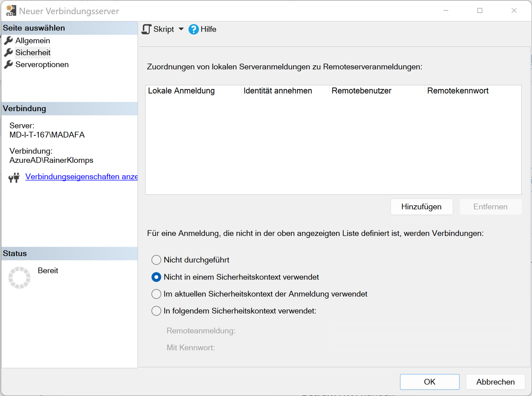Screen dimensions: 532x396
Task: Click the Mit Kennwort input field
Action: 424,346
